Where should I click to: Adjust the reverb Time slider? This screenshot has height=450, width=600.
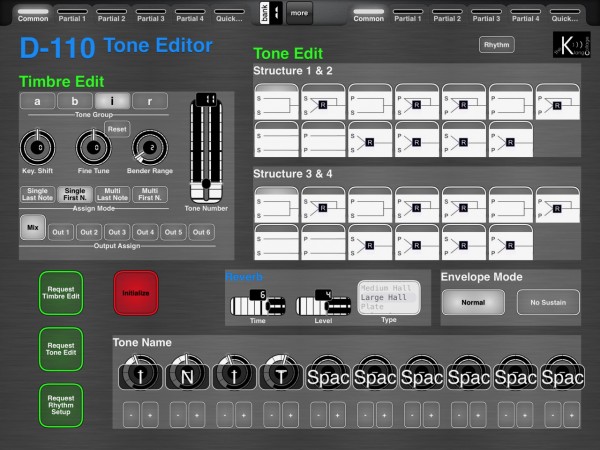(258, 305)
